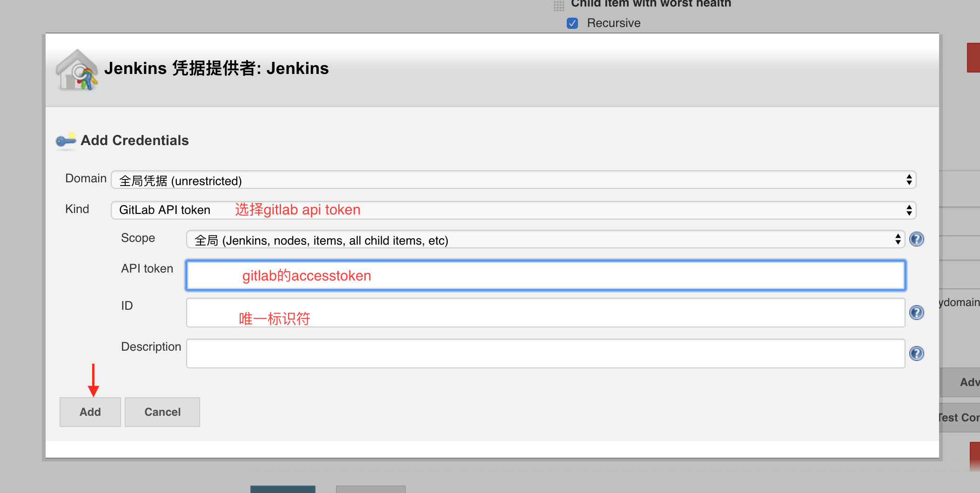The width and height of the screenshot is (980, 493).
Task: Click the grid icon beside Child item text
Action: pos(559,5)
